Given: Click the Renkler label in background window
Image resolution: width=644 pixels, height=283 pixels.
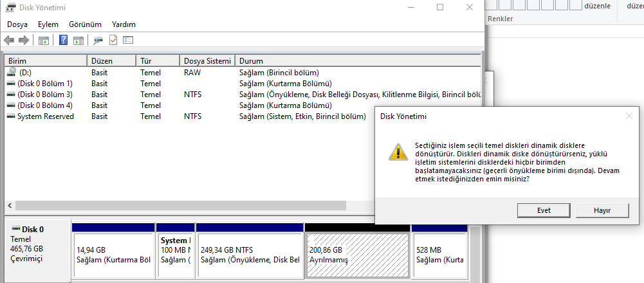Looking at the screenshot, I should click(x=501, y=19).
